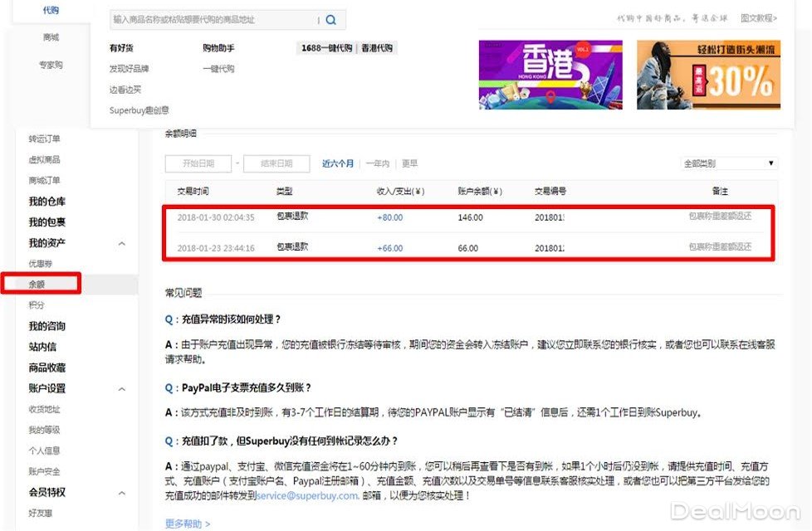
Task: Collapse the 账户设置 sidebar section
Action: pos(122,388)
